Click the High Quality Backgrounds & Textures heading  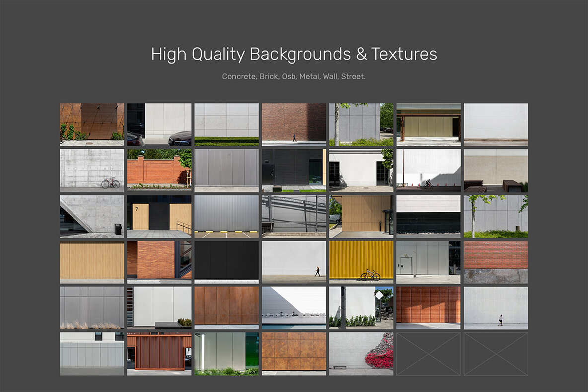[294, 54]
